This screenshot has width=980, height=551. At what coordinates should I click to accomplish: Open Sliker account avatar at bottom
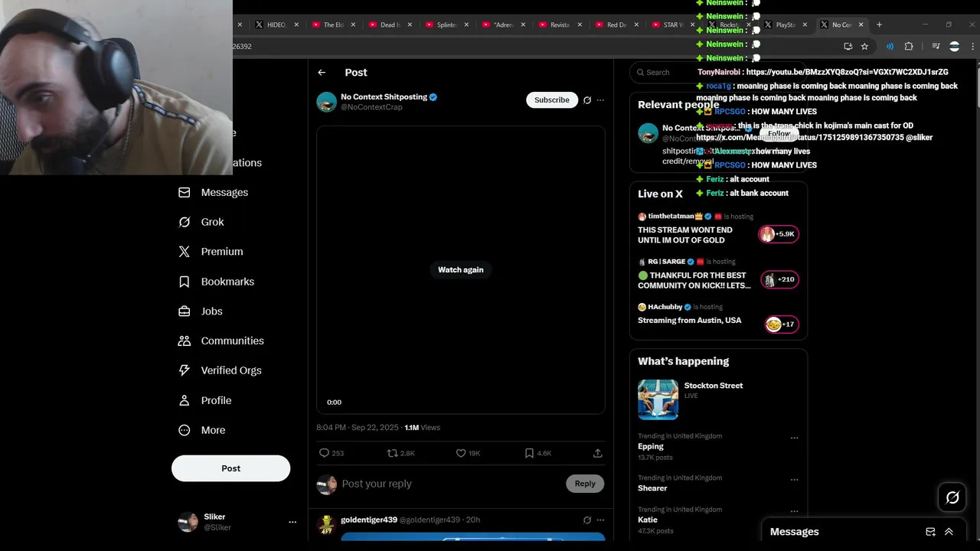[x=188, y=522]
